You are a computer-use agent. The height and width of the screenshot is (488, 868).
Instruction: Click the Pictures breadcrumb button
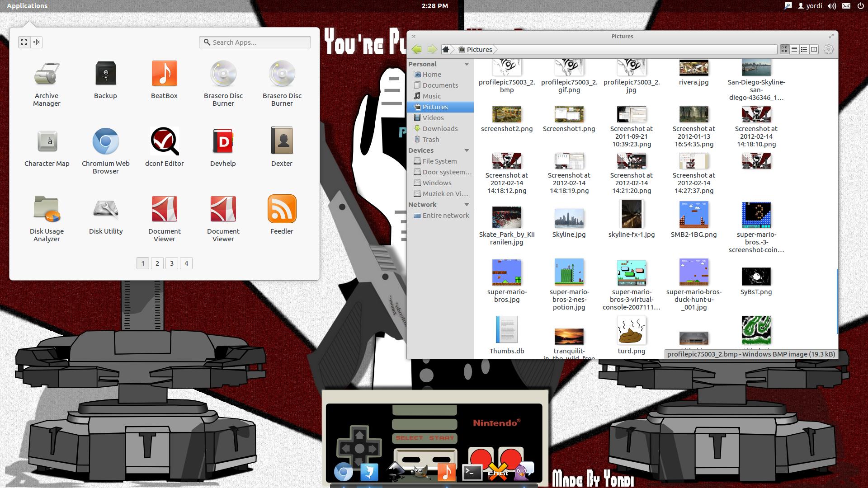point(476,49)
